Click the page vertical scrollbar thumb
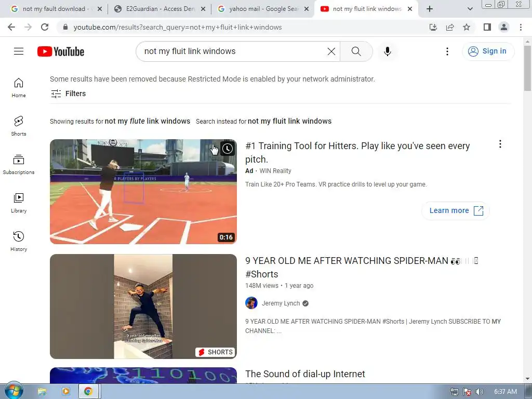Viewport: 532px width, 399px height. point(527,68)
